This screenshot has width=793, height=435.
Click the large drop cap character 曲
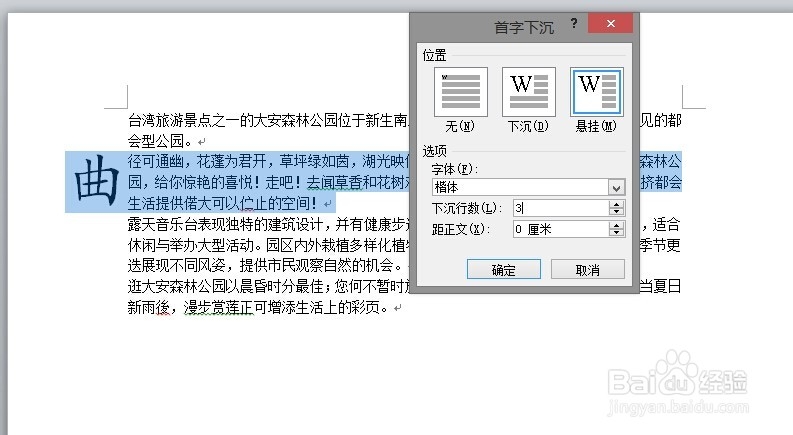click(x=96, y=181)
